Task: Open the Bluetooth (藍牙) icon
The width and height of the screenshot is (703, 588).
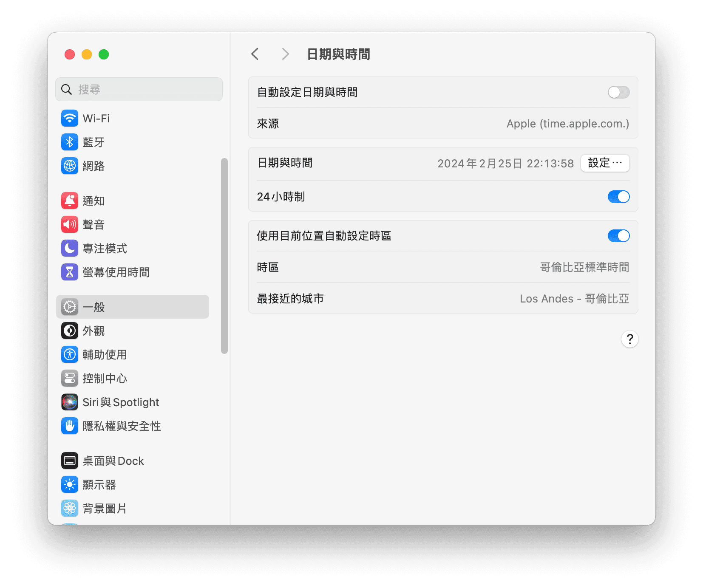Action: pyautogui.click(x=70, y=142)
